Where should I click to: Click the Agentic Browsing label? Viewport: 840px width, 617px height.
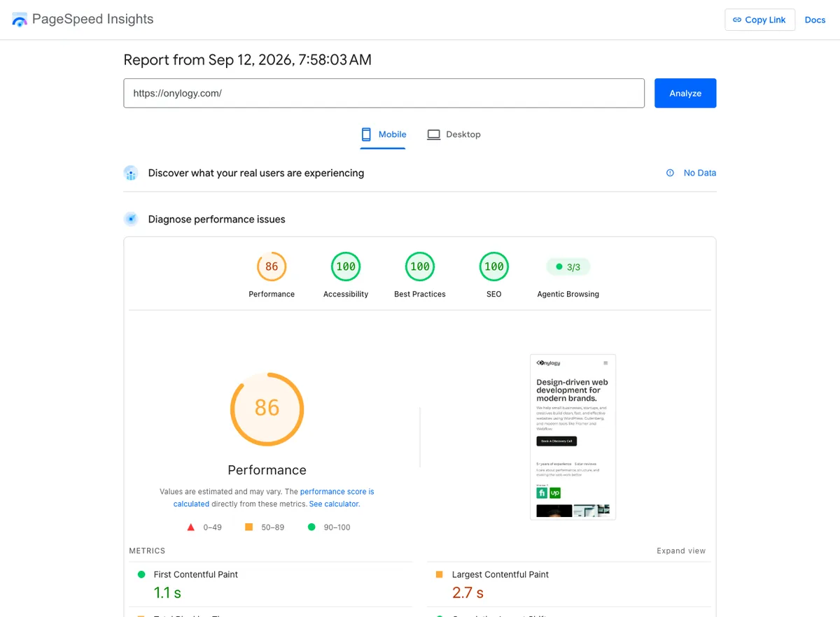pos(568,294)
